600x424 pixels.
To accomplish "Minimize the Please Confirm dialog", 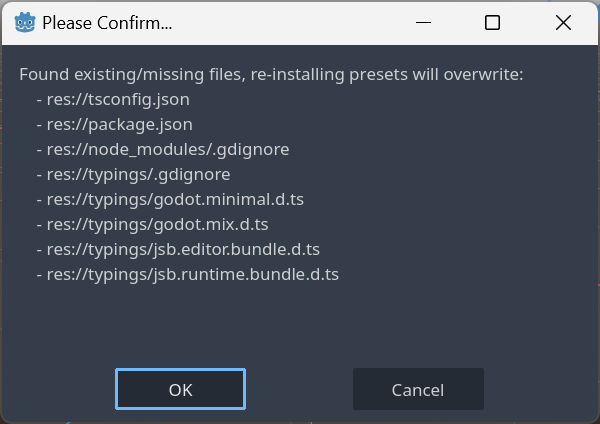I will tap(423, 23).
